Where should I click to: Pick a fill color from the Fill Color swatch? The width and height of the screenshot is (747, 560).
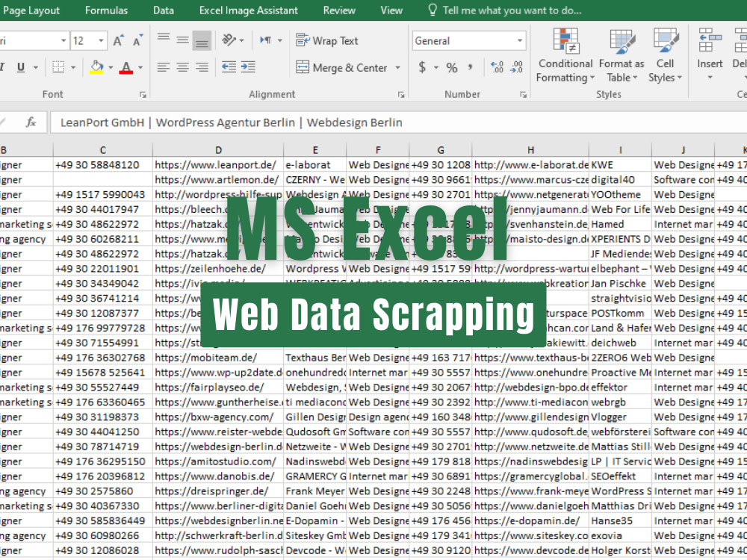click(x=98, y=66)
